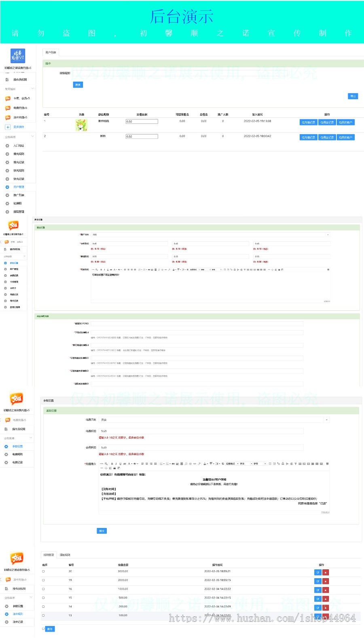Open 轮播图 gear menu item

(14, 204)
